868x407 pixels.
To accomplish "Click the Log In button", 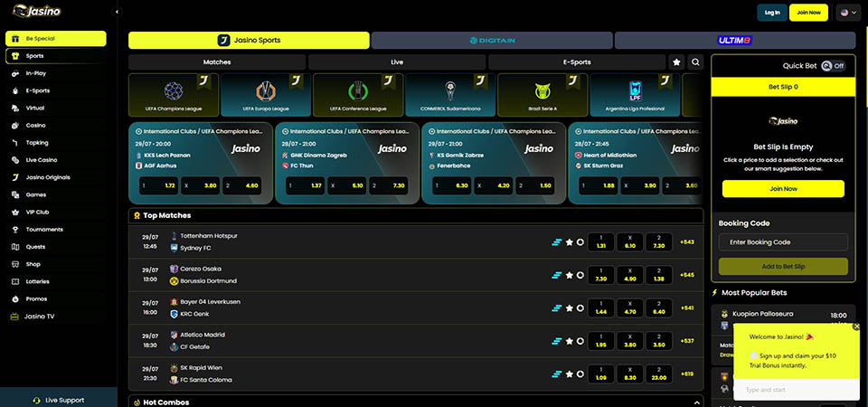I will 772,12.
